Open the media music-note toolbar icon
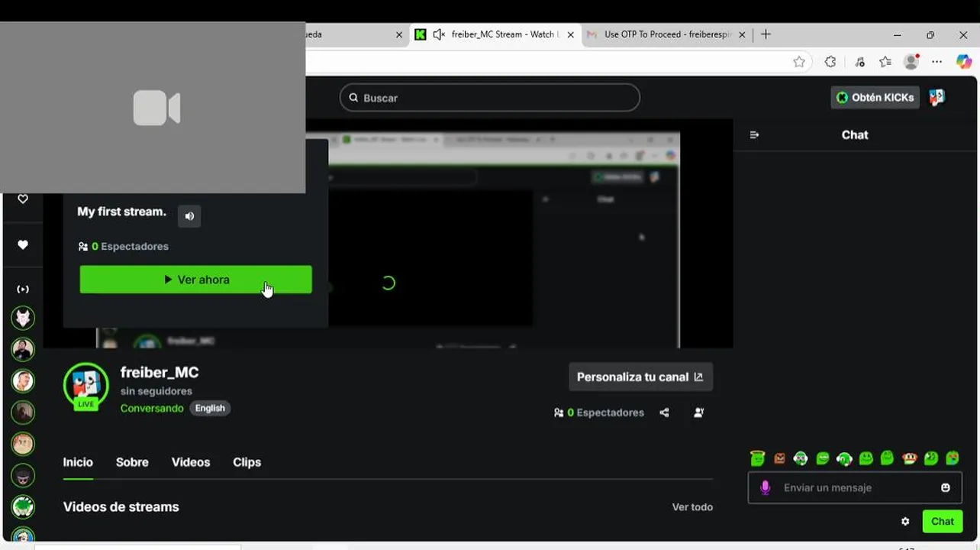Viewport: 980px width, 550px height. coord(859,62)
